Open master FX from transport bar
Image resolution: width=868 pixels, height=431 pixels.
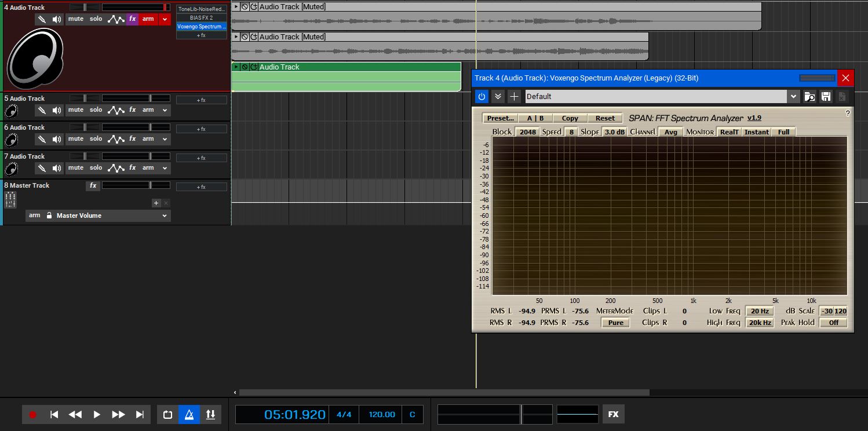click(613, 414)
